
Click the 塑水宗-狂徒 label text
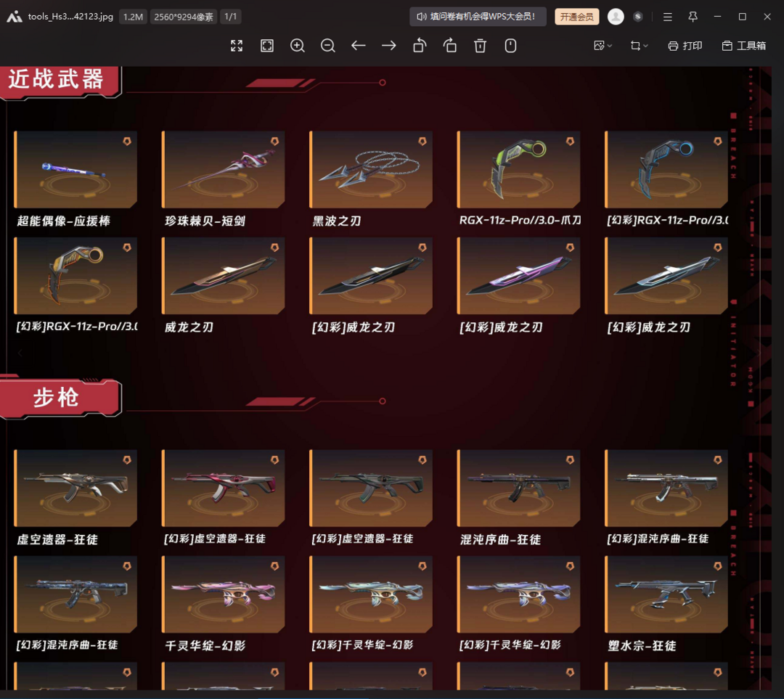point(642,646)
